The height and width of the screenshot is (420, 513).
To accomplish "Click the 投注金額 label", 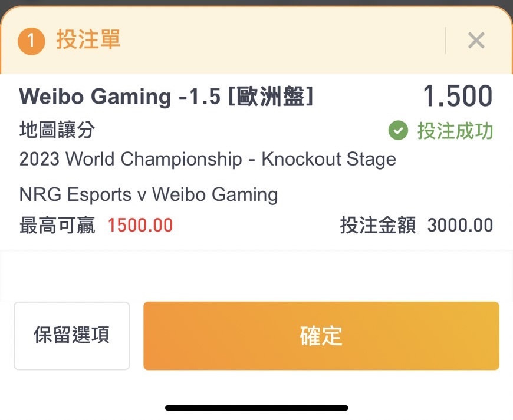I will click(378, 225).
